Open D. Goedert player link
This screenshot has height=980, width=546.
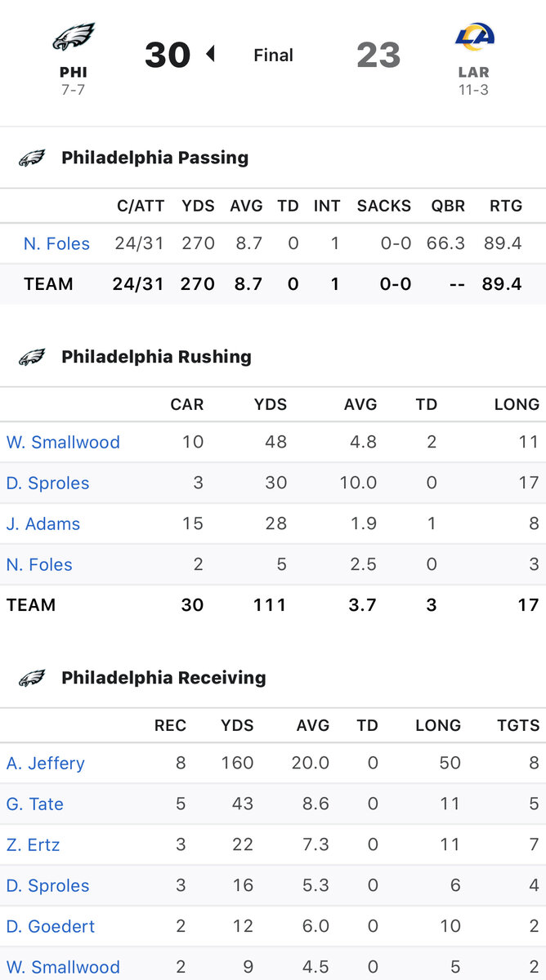[x=51, y=926]
